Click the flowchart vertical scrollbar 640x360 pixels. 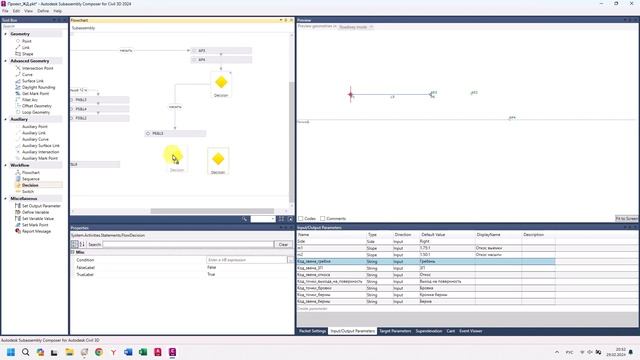point(291,142)
